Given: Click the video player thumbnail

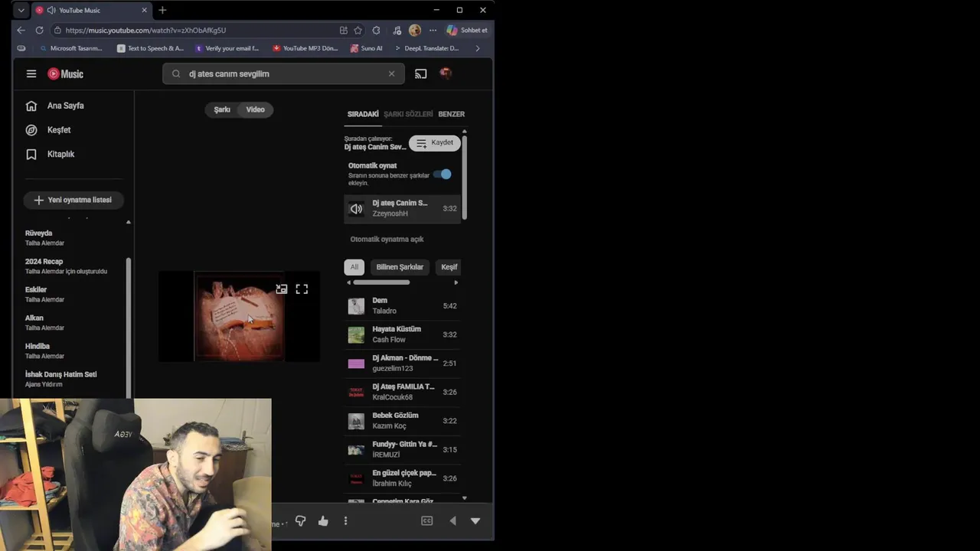Looking at the screenshot, I should 240,318.
